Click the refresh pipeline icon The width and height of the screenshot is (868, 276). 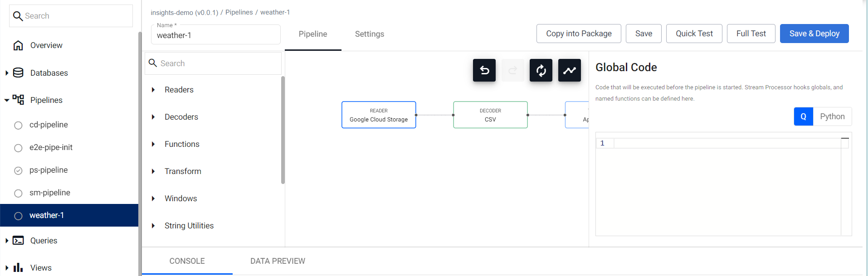click(x=541, y=70)
